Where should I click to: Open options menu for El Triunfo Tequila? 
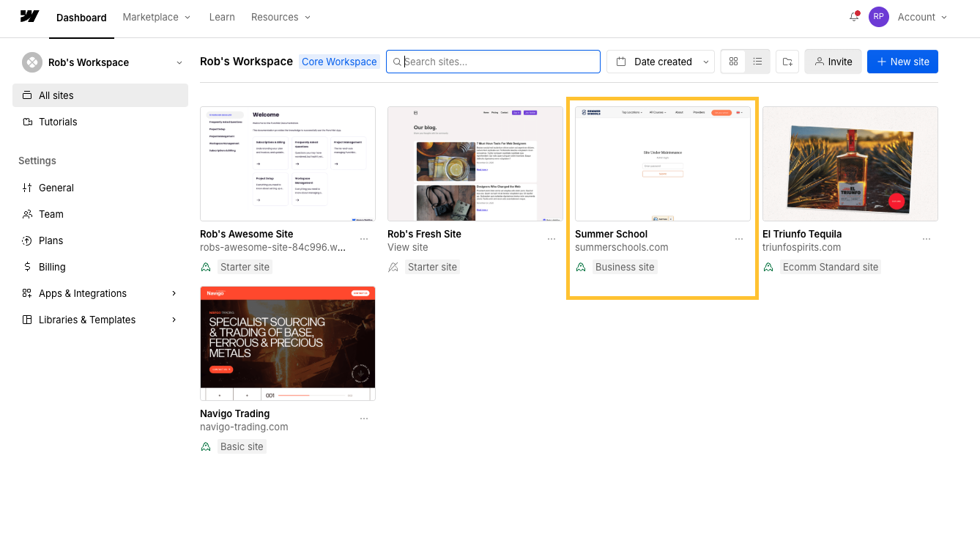(x=927, y=239)
